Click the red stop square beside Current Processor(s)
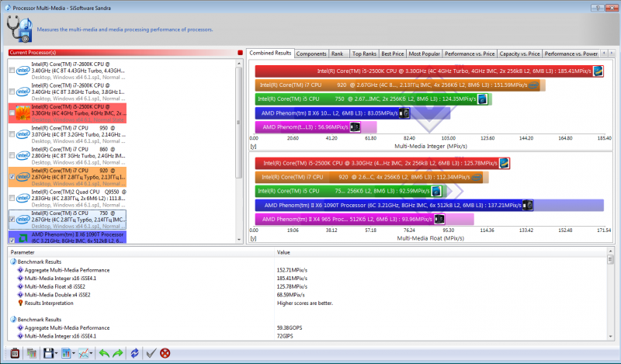The height and width of the screenshot is (364, 621). [x=240, y=53]
